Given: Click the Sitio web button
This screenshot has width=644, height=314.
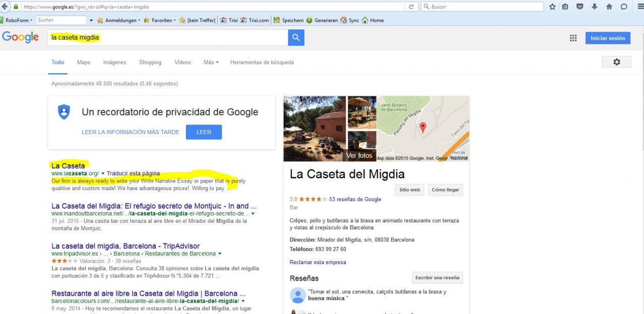Looking at the screenshot, I should pyautogui.click(x=410, y=190).
